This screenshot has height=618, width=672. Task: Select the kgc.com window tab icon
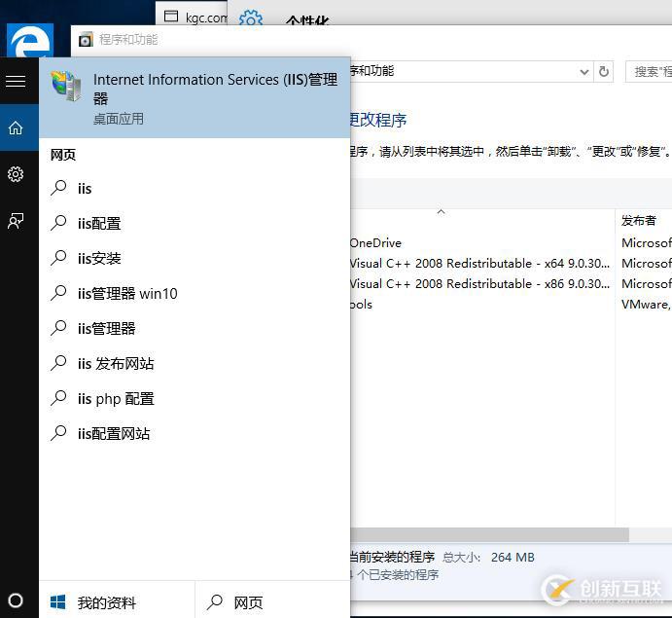pos(171,17)
